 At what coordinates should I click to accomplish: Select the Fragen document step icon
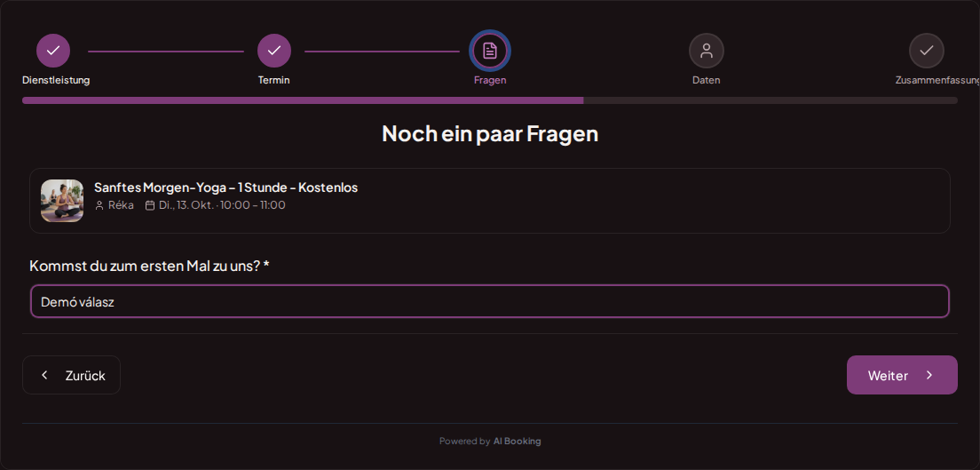pos(490,51)
